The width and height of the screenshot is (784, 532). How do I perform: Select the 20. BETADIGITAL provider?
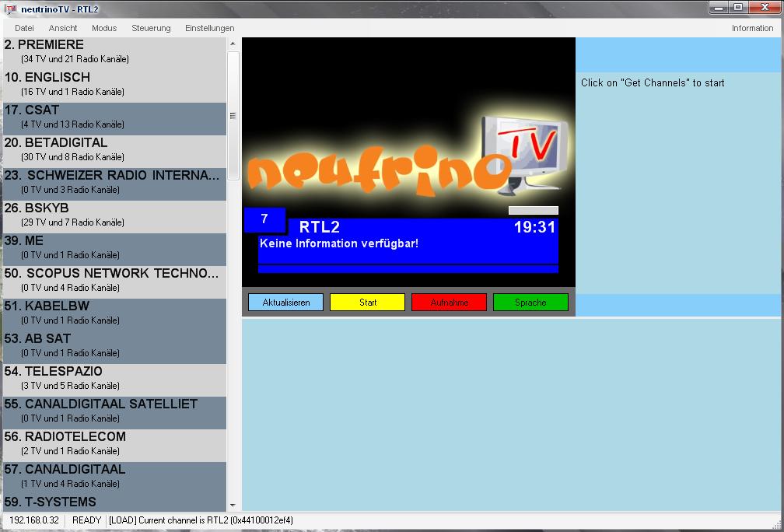pyautogui.click(x=114, y=152)
